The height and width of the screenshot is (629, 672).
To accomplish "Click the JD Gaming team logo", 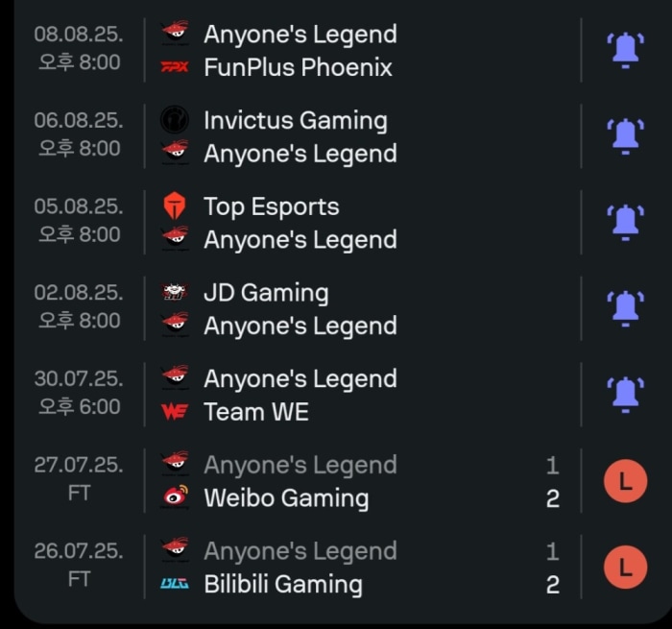I will point(175,292).
